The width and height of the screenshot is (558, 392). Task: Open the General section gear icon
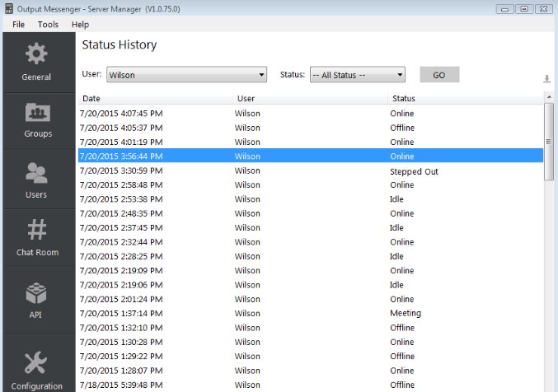[36, 54]
